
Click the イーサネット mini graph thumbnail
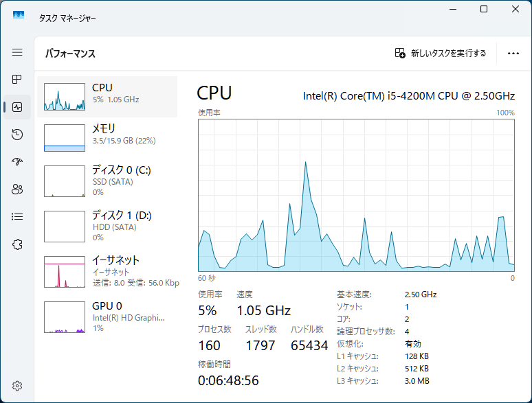tap(64, 272)
